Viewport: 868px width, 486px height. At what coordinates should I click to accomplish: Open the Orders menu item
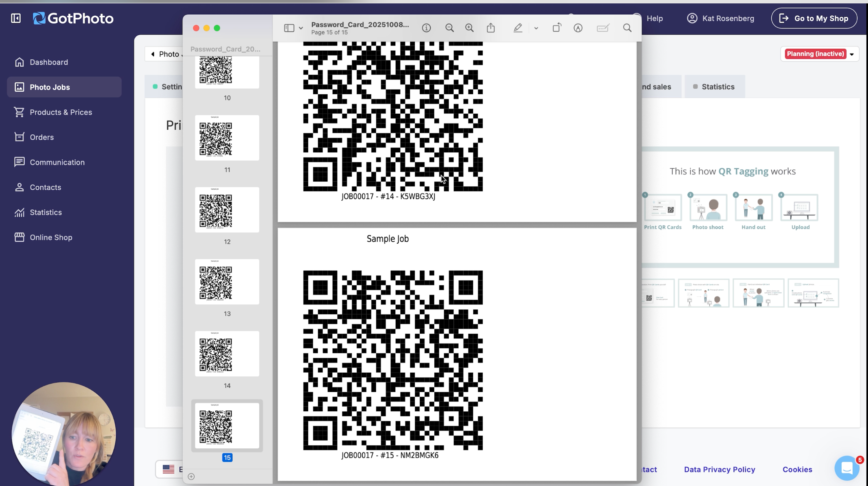(41, 137)
